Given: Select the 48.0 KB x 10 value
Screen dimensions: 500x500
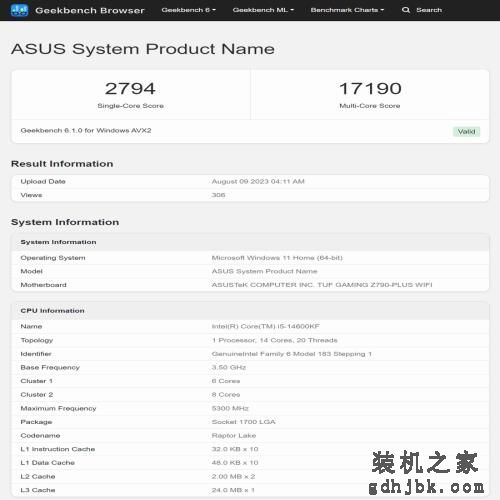Looking at the screenshot, I should pos(235,463).
